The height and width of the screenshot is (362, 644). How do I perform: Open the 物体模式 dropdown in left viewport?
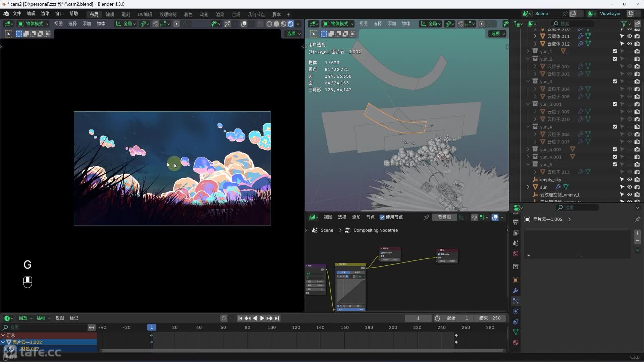[x=33, y=24]
